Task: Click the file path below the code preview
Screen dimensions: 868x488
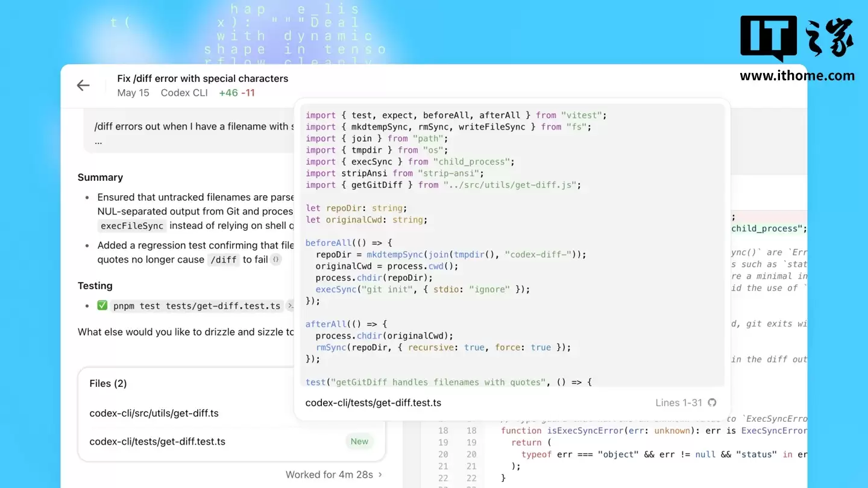Action: [x=373, y=402]
